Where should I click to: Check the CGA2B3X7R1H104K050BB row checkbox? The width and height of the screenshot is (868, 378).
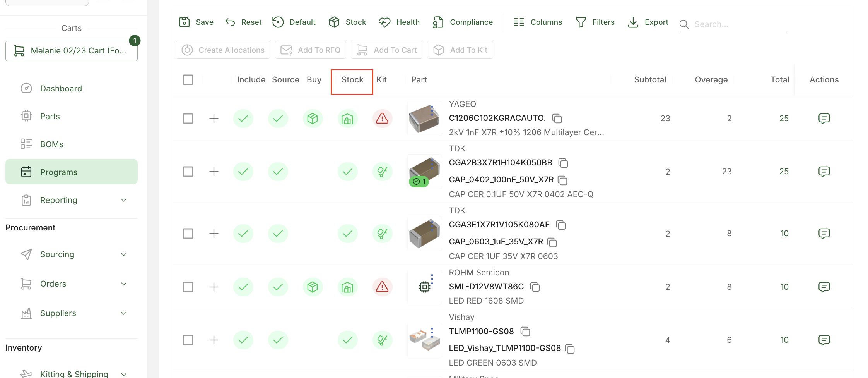click(x=188, y=172)
